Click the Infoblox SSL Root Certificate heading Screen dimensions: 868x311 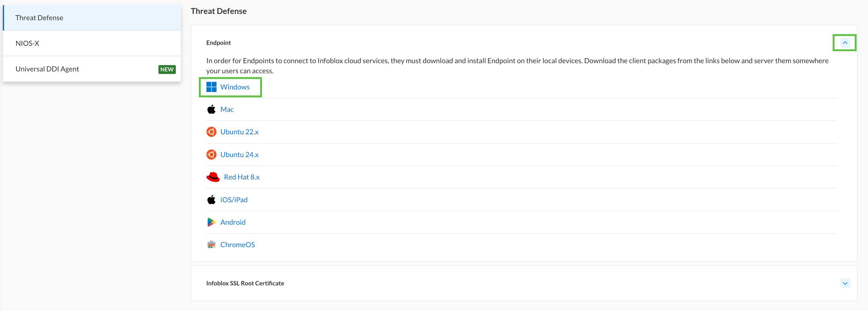(245, 283)
